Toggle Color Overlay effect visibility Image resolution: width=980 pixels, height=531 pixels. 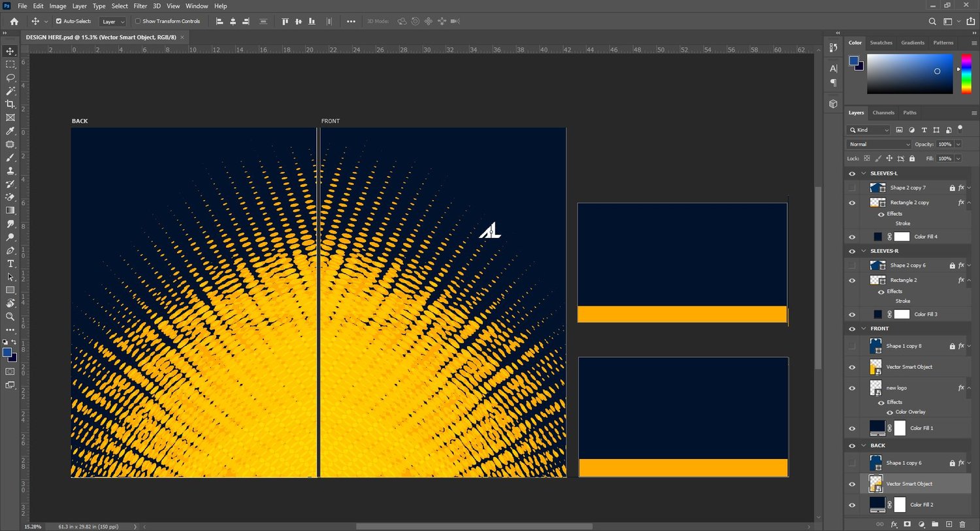[x=889, y=412]
